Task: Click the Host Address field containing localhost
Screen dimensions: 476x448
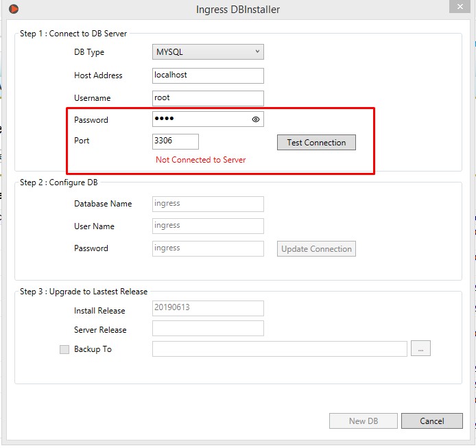Action: tap(208, 75)
